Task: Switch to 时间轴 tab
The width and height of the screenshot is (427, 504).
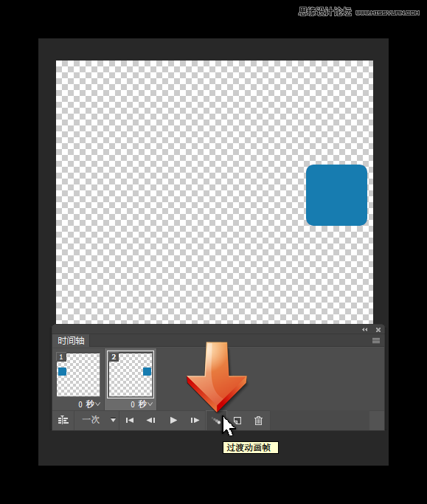Action: coord(71,340)
